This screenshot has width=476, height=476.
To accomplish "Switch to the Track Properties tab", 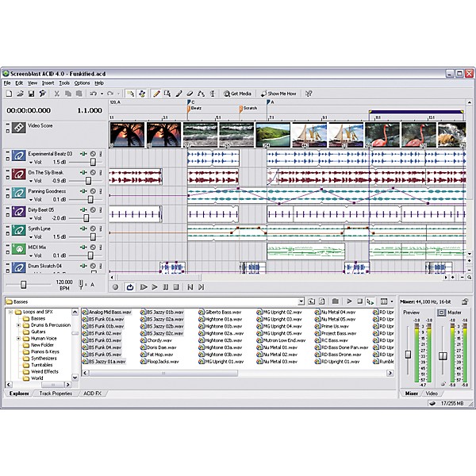I will coord(56,393).
